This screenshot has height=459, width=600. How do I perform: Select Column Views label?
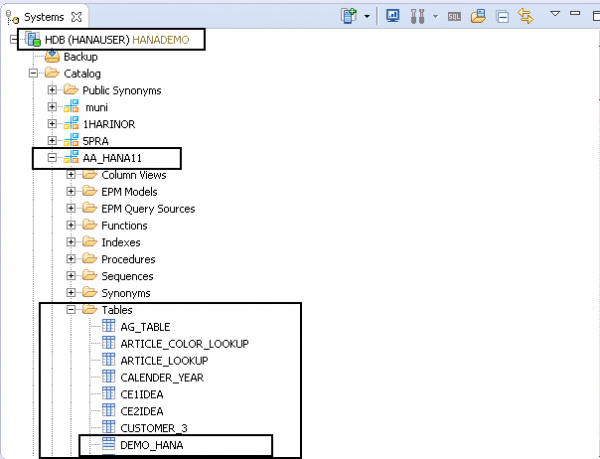click(x=134, y=175)
